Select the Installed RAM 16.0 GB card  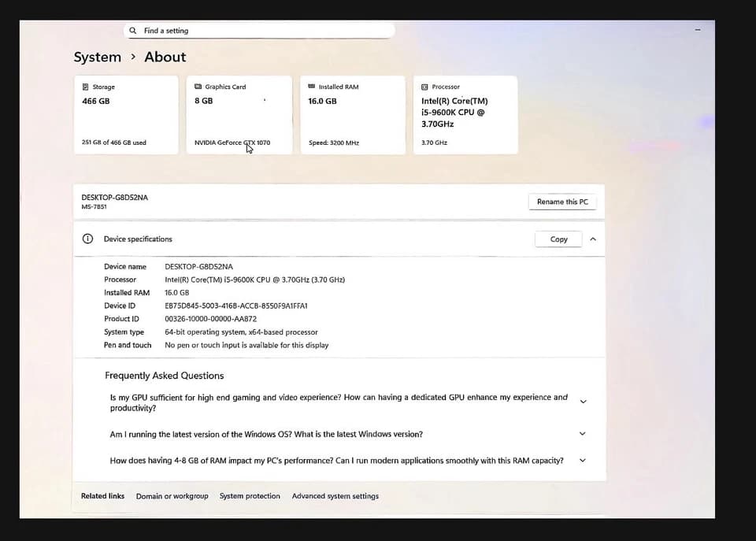(353, 115)
